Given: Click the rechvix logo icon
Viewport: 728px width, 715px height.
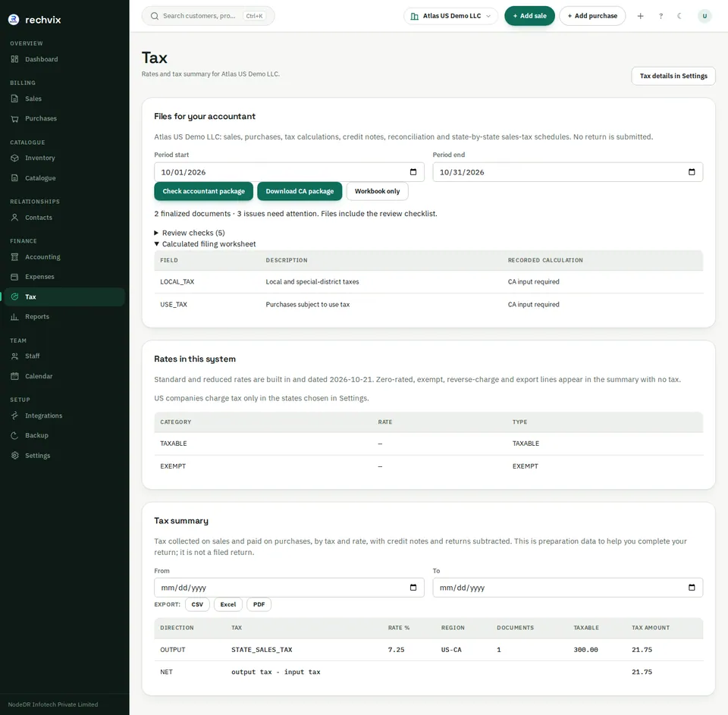Looking at the screenshot, I should tap(14, 20).
